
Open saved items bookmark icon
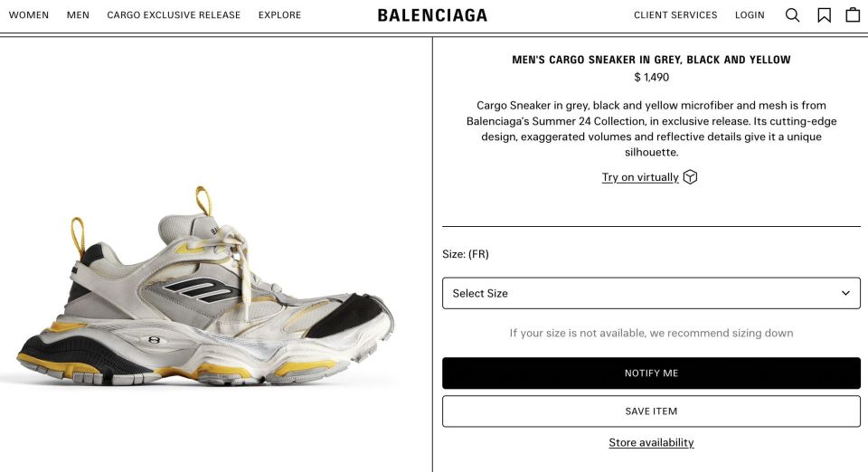pyautogui.click(x=824, y=15)
